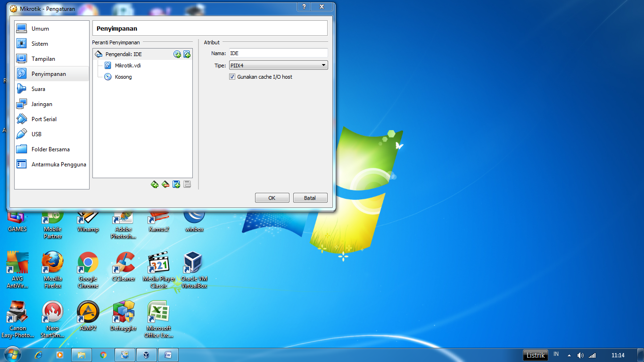The height and width of the screenshot is (362, 644).
Task: Select the Penyimpanan category in sidebar
Action: click(x=52, y=74)
